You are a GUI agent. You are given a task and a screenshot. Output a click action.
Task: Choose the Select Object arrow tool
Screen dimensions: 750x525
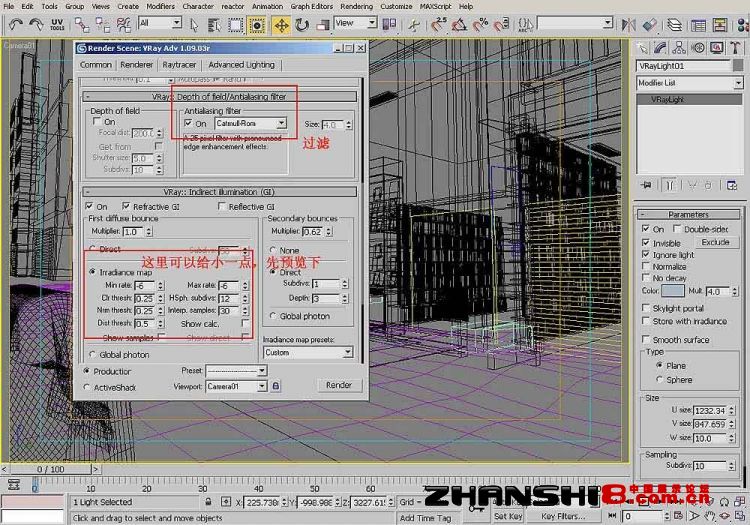coord(194,25)
